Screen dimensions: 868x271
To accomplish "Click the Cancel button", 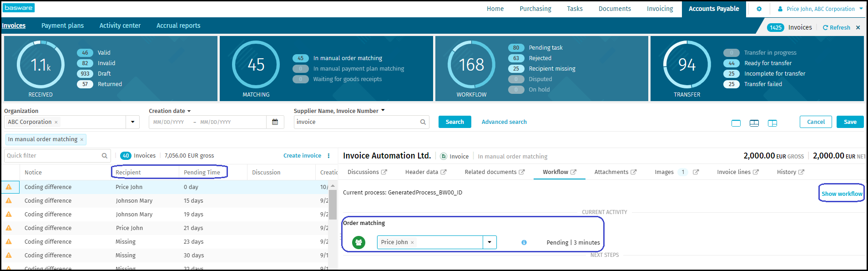I will pos(816,122).
